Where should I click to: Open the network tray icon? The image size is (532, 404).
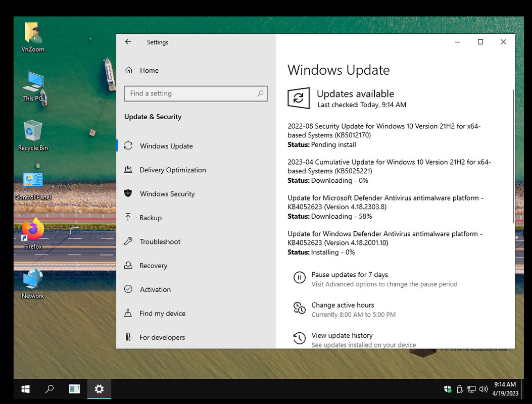coord(471,389)
